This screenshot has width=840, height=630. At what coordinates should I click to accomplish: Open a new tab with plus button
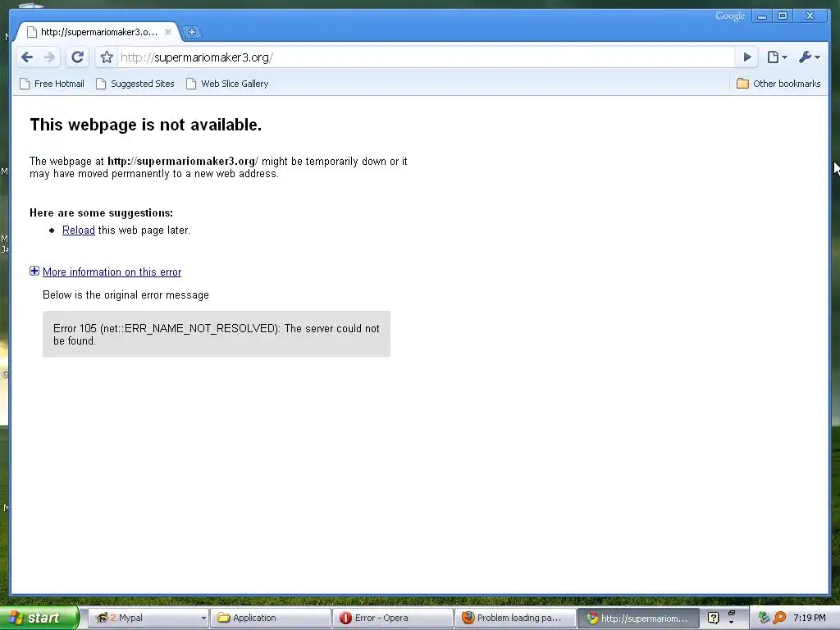192,32
